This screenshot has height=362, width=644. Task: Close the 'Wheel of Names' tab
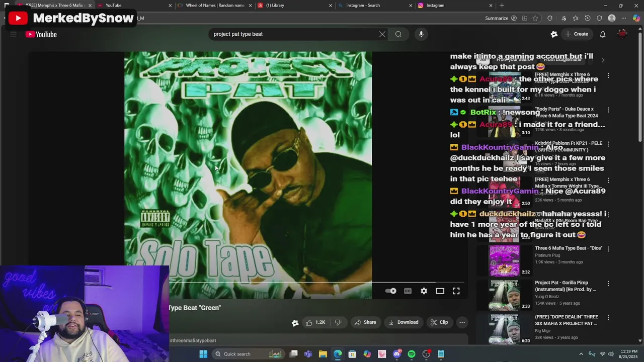[250, 5]
